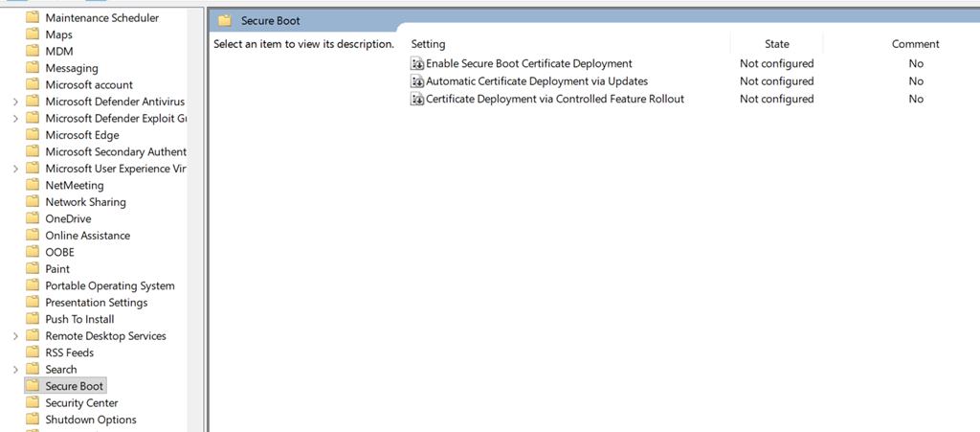Expand the Microsoft User Experience Virtualization node
Image resolution: width=980 pixels, height=432 pixels.
14,169
